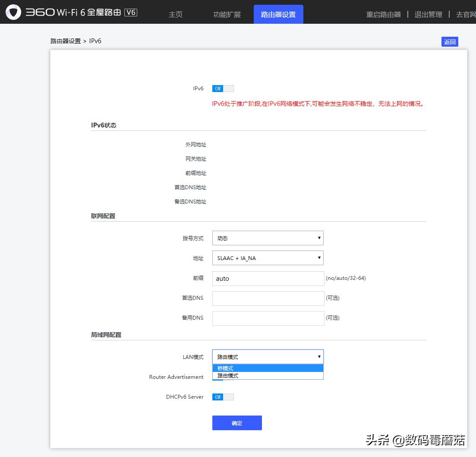Viewport: 476px width, 457px height.
Task: Click the 首选DNS input field
Action: 268,298
